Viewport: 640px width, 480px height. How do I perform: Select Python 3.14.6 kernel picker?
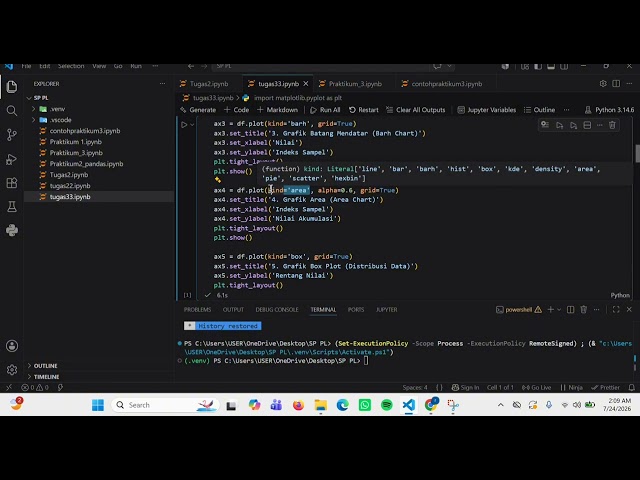click(x=609, y=110)
